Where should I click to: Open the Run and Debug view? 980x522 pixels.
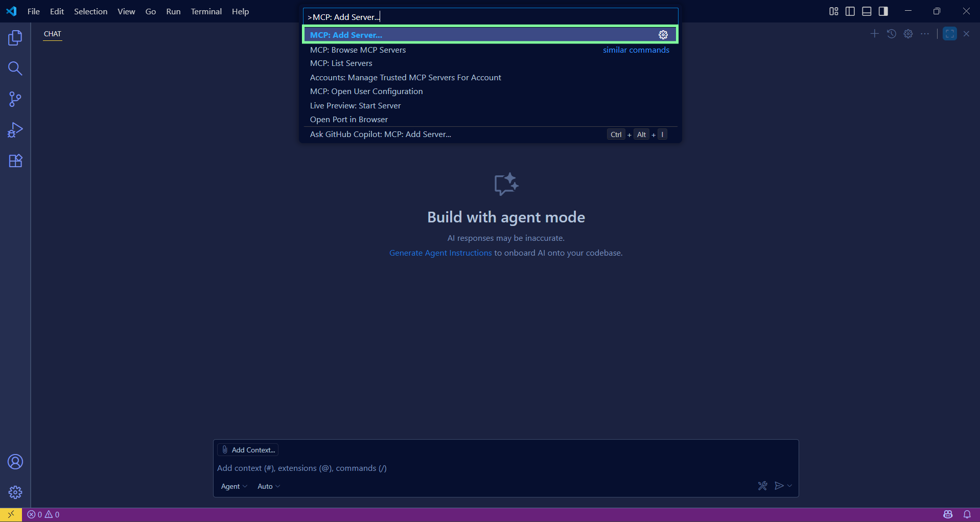click(x=15, y=130)
